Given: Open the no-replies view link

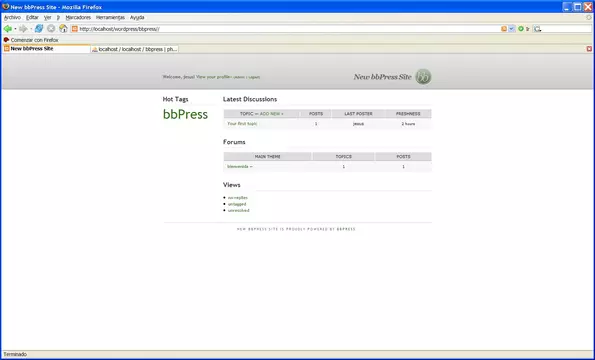Looking at the screenshot, I should tap(238, 198).
